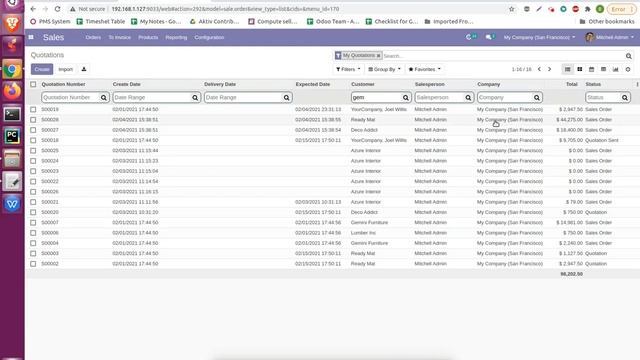Image resolution: width=640 pixels, height=360 pixels.
Task: Switch to graph view
Action: click(x=616, y=69)
